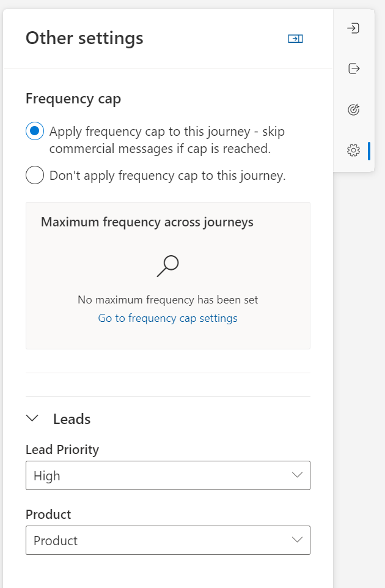
Task: Open the journey Goal panel from the sidebar
Action: click(354, 110)
